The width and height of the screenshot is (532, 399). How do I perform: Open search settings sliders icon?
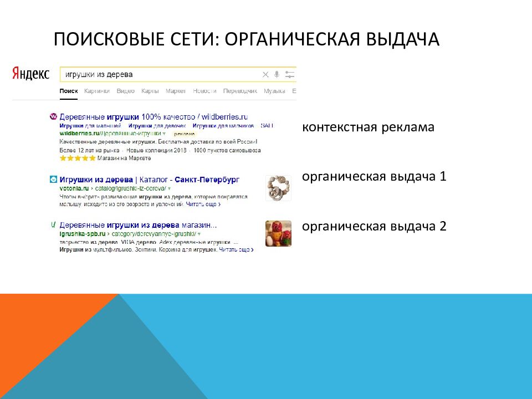tap(290, 74)
